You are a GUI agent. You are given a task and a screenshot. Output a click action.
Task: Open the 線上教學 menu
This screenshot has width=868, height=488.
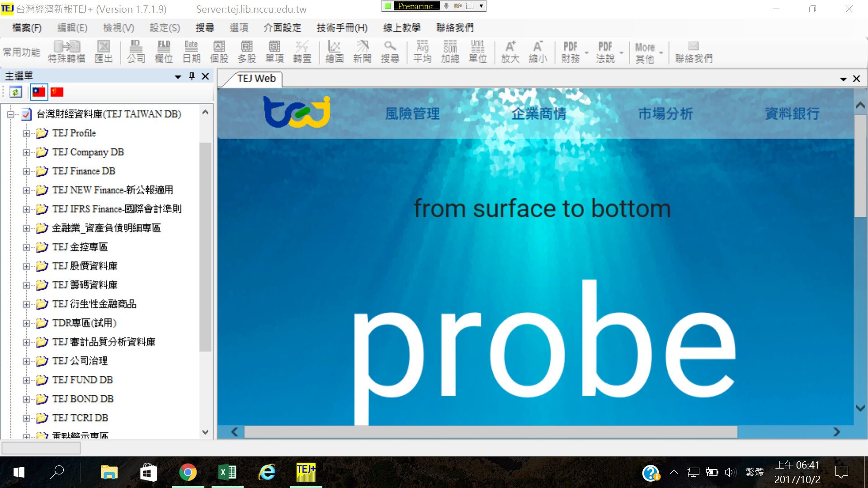[x=401, y=28]
